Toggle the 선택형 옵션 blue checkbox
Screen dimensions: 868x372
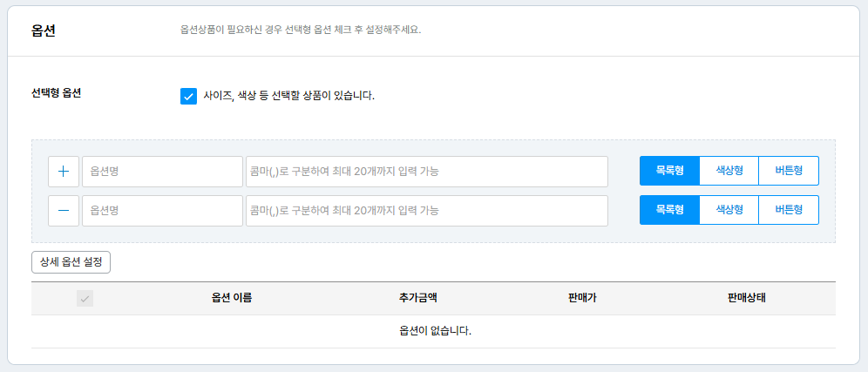point(188,96)
